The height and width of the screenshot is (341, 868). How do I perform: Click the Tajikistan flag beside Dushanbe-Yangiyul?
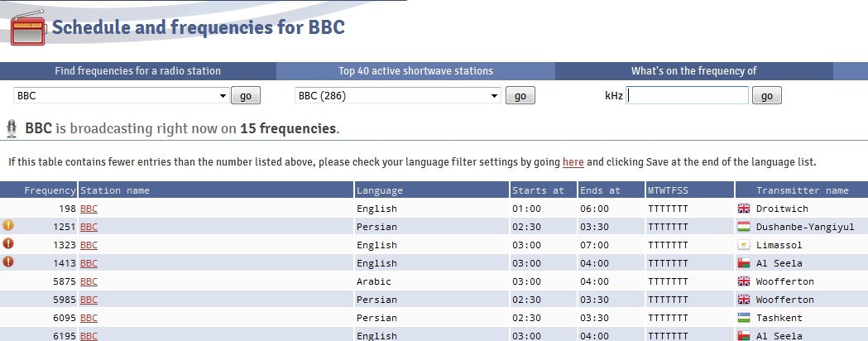(x=743, y=227)
